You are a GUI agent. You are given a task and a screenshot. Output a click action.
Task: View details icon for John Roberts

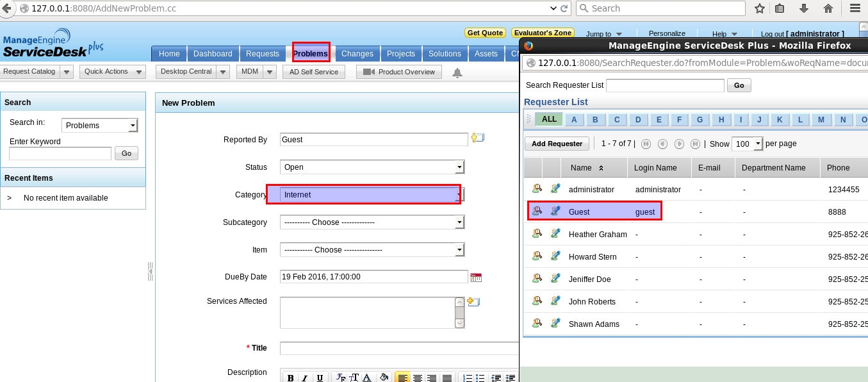click(x=537, y=301)
